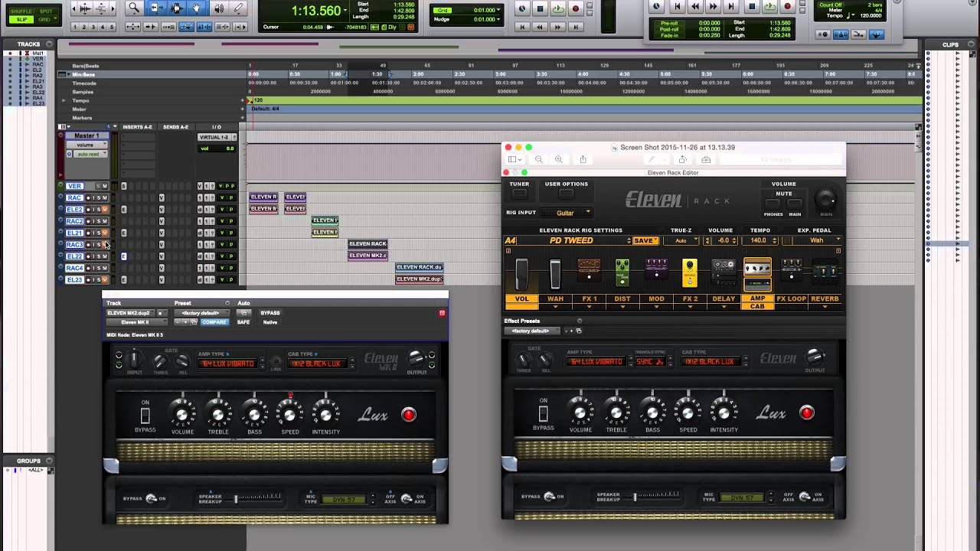Select the Grabber hand tool
The height and width of the screenshot is (551, 980).
pyautogui.click(x=197, y=8)
